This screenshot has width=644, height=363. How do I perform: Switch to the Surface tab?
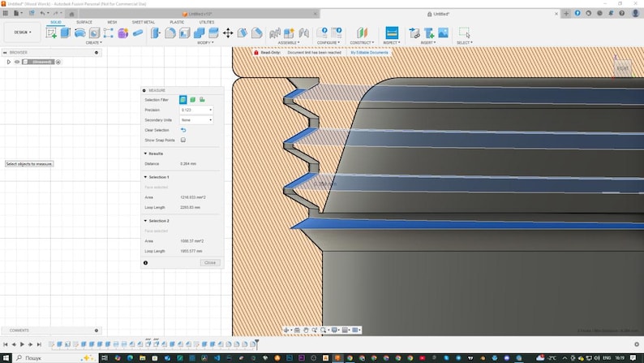(84, 22)
